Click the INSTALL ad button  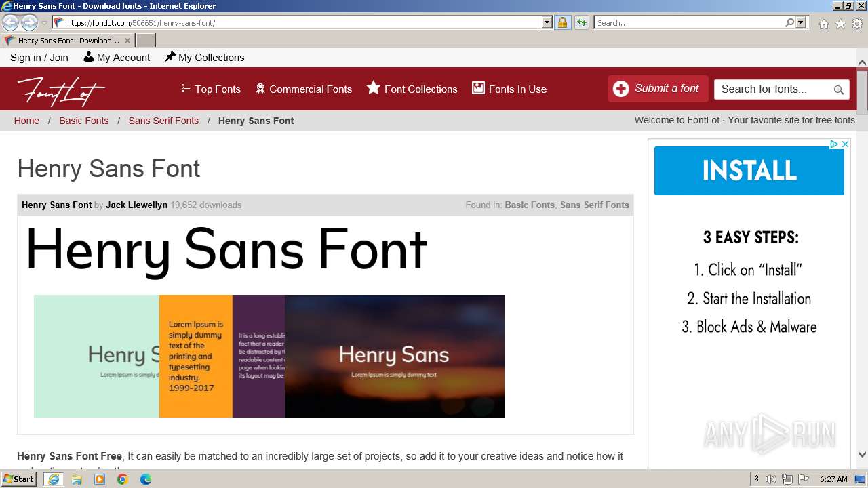coord(749,171)
